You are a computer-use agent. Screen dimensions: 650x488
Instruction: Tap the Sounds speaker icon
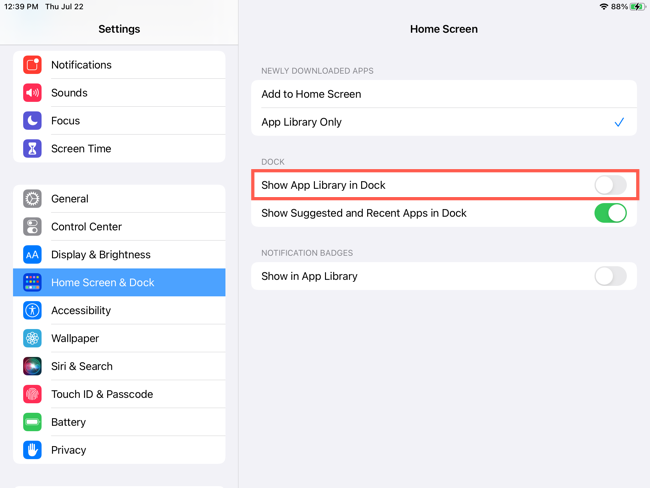(x=32, y=93)
